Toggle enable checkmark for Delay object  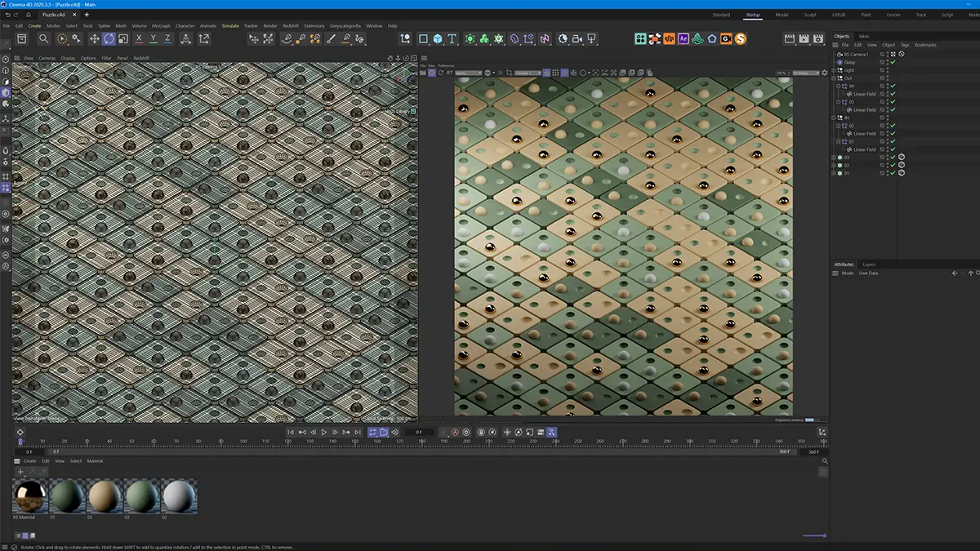tap(893, 62)
